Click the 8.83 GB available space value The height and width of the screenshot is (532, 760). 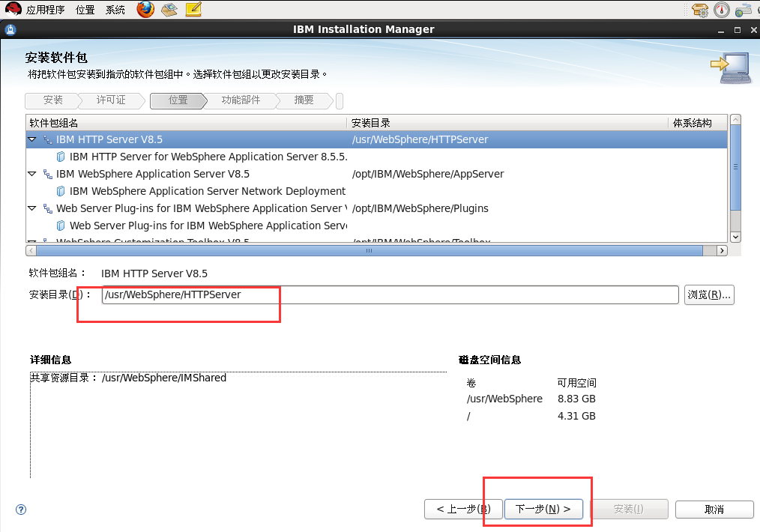(576, 399)
